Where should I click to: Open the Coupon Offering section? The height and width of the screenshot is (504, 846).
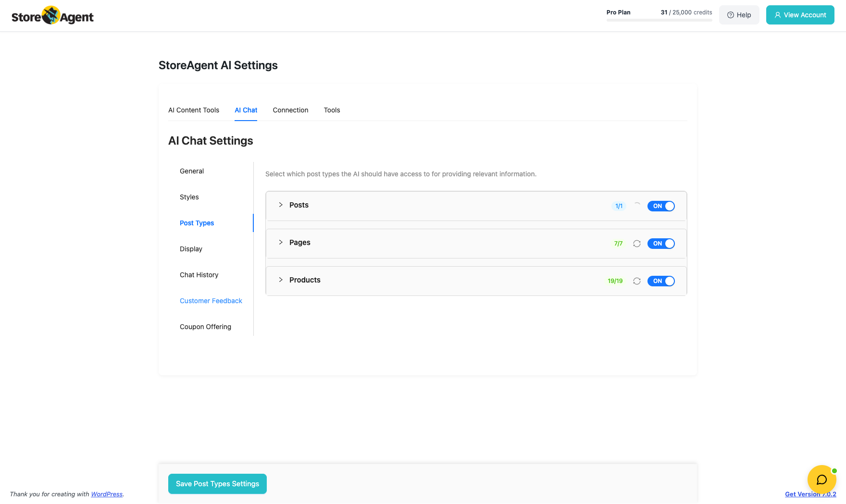[205, 327]
